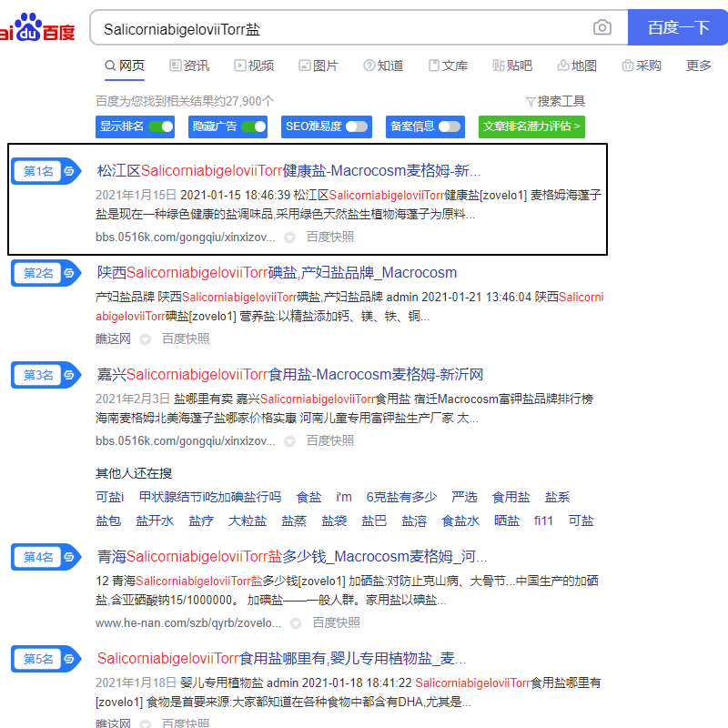Switch to 采购 tab
The height and width of the screenshot is (728, 728).
[x=642, y=66]
